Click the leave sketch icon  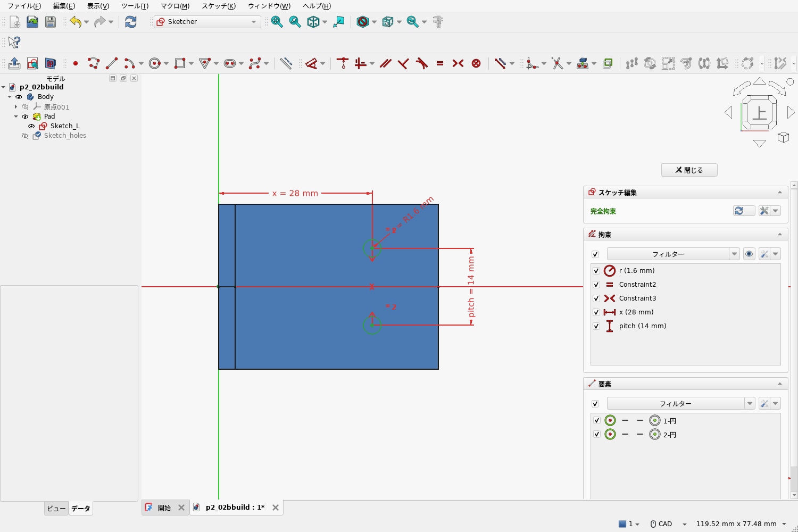pos(14,63)
